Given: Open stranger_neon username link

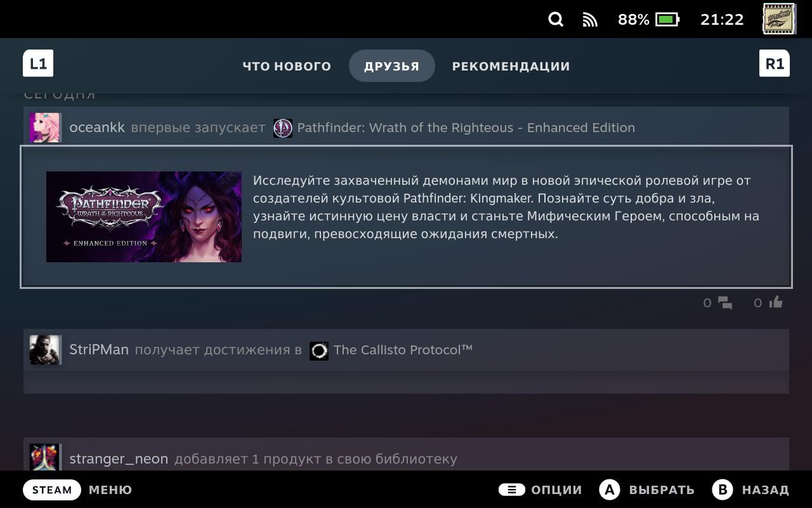Looking at the screenshot, I should pos(119,458).
